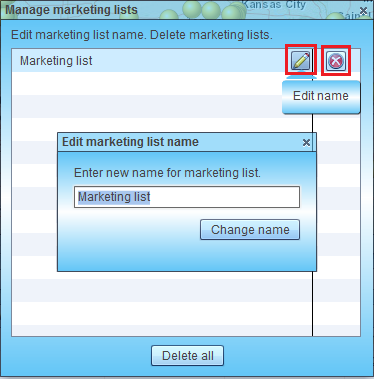Click the Change name button
The height and width of the screenshot is (379, 374).
click(250, 230)
